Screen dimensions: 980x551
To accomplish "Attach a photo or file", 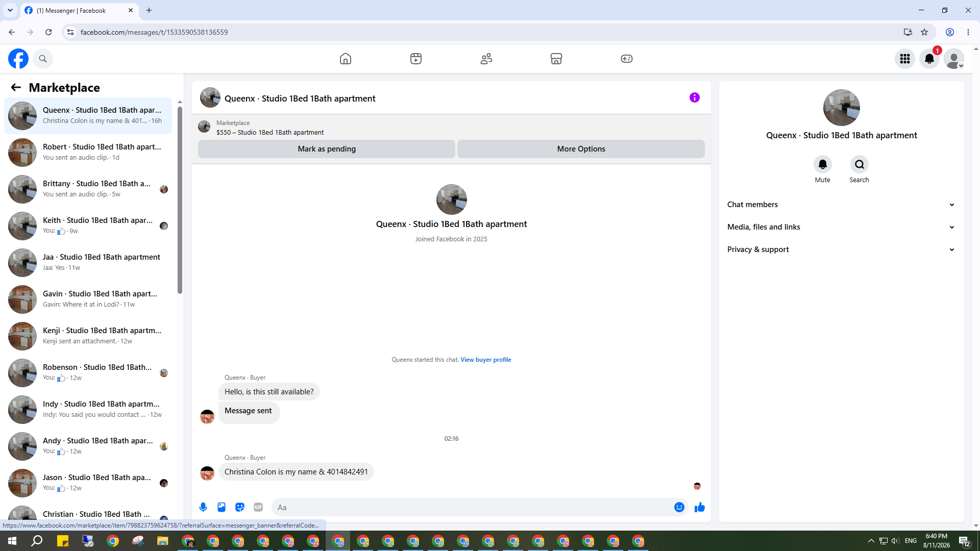I will pos(222,507).
